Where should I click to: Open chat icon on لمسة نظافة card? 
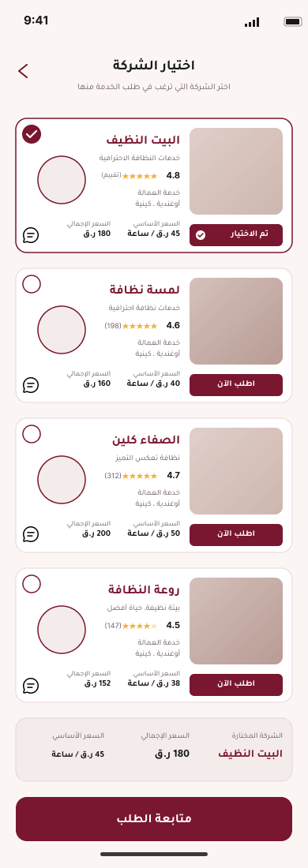click(31, 385)
